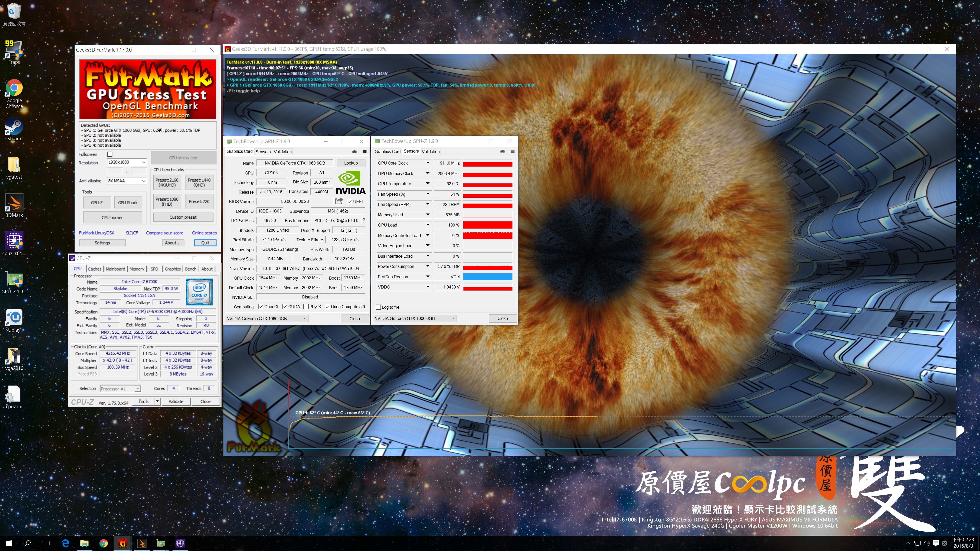
Task: Toggle the UEFI checkbox in GPU-Z
Action: coord(350,202)
